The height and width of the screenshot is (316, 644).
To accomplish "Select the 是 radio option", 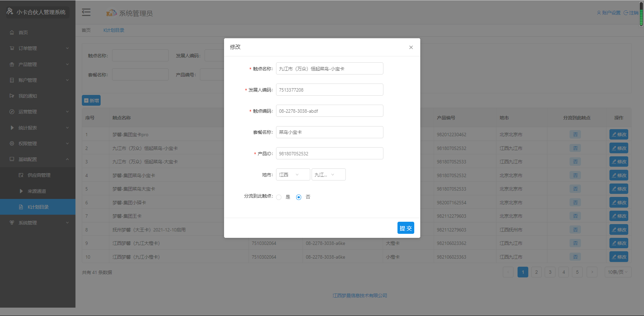I will pos(279,197).
